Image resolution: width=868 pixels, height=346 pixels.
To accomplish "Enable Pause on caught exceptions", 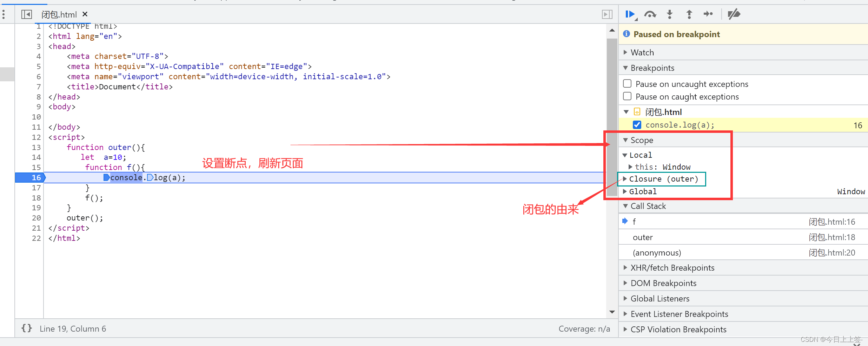I will tap(627, 96).
